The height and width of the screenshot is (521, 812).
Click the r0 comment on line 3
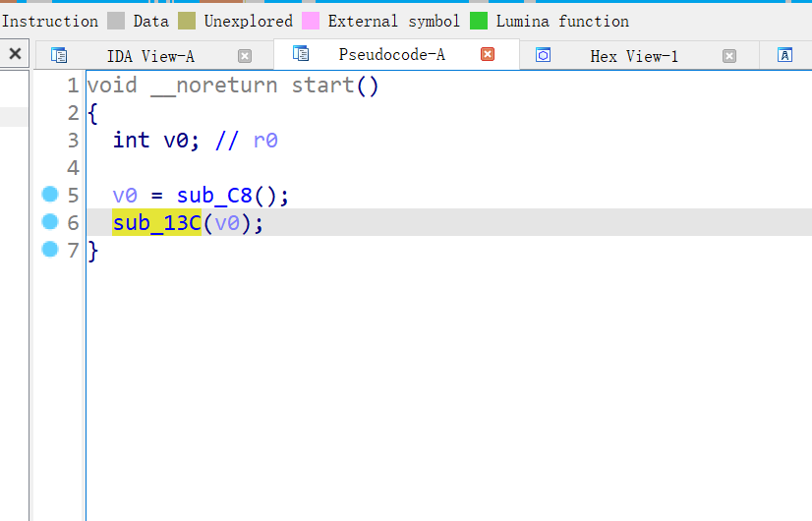click(x=265, y=141)
